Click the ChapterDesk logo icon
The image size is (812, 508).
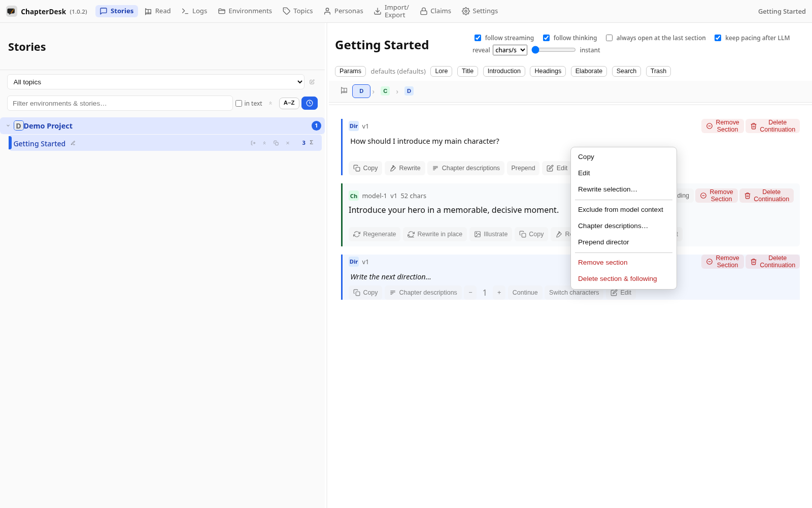coord(11,11)
